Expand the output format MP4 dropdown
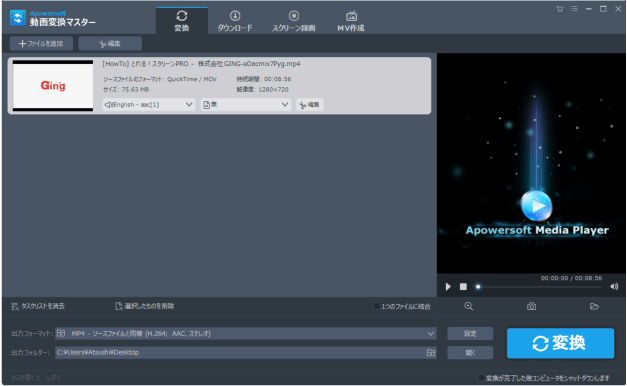This screenshot has width=627, height=386. point(246,333)
